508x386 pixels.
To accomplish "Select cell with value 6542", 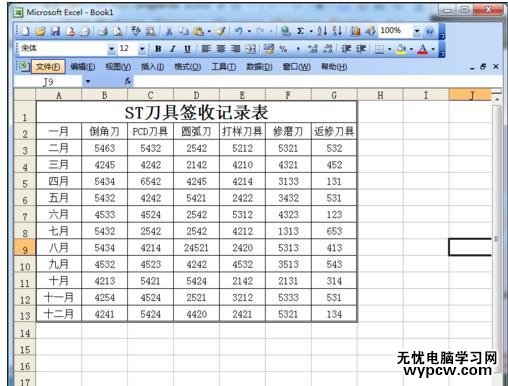I will 150,181.
